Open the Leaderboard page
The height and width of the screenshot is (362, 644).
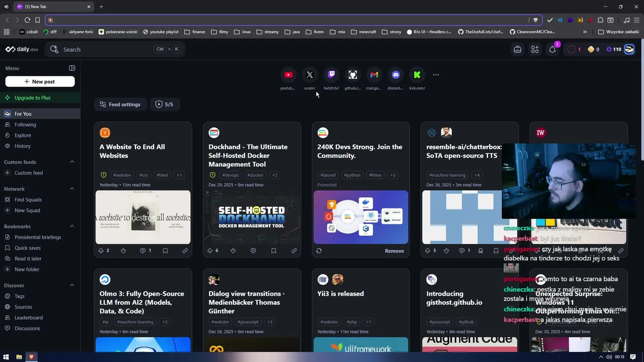tap(40, 318)
